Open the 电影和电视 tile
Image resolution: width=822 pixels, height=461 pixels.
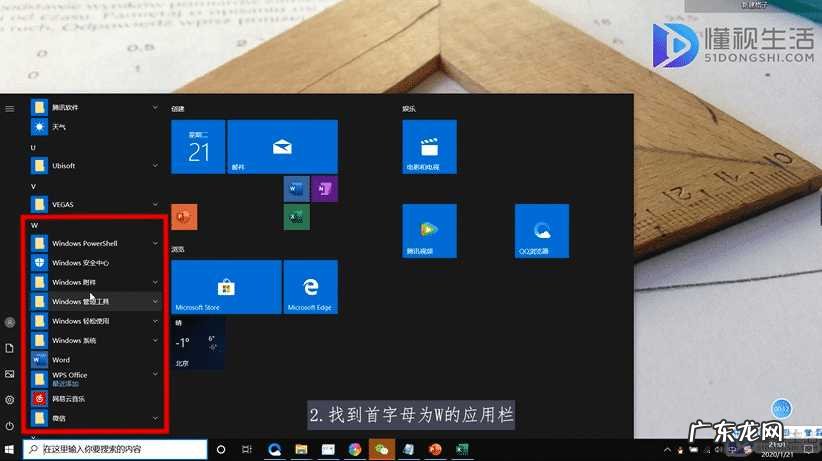click(x=429, y=147)
